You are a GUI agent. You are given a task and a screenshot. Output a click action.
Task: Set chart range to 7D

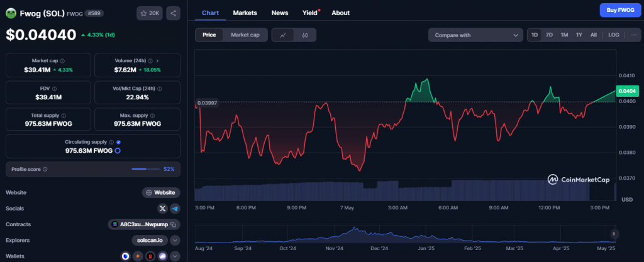pyautogui.click(x=549, y=35)
